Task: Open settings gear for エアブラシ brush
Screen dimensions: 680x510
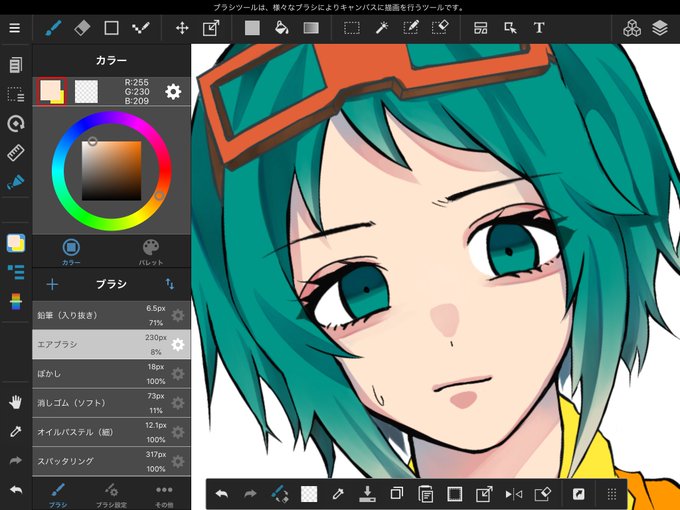Action: coord(178,344)
